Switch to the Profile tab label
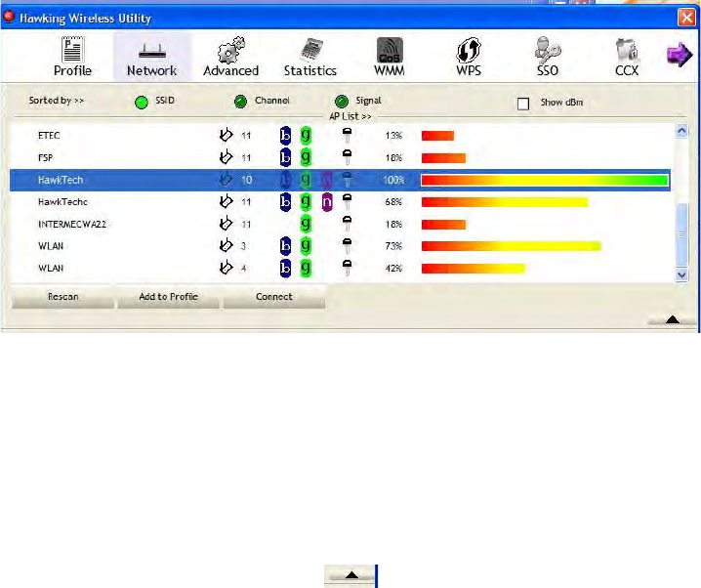 point(72,70)
